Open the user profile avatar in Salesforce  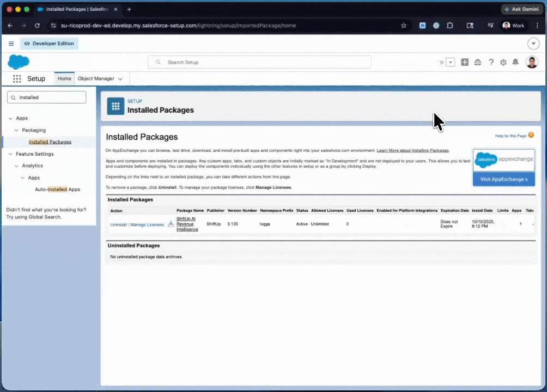[x=532, y=62]
